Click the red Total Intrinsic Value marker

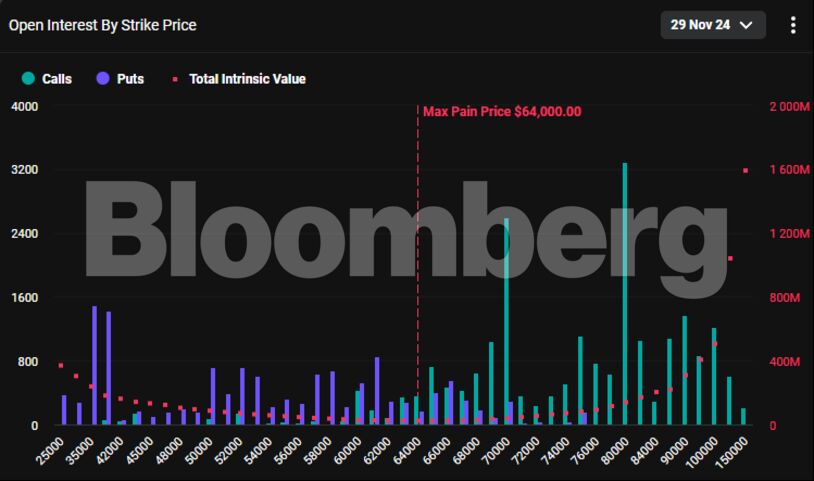[x=175, y=79]
